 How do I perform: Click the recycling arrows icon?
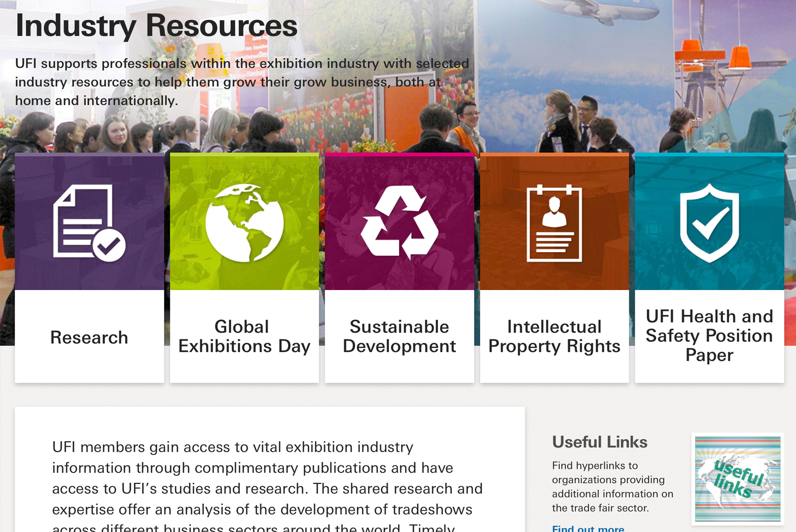[x=400, y=223]
